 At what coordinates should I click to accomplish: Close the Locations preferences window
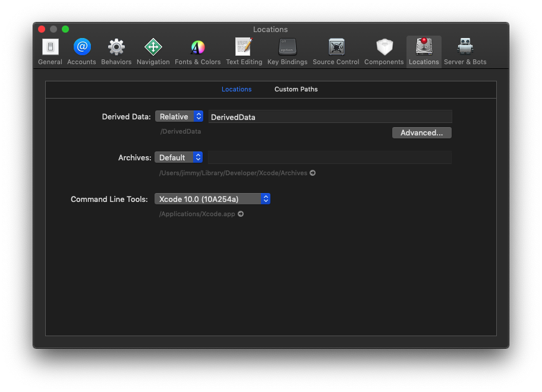coord(42,29)
